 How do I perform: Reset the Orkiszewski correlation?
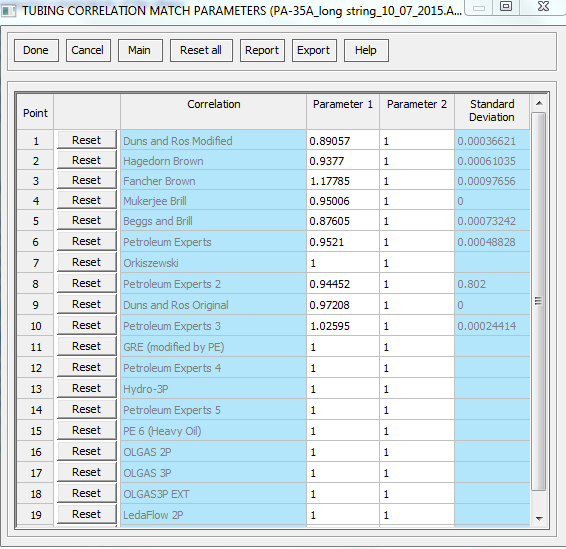pos(87,262)
